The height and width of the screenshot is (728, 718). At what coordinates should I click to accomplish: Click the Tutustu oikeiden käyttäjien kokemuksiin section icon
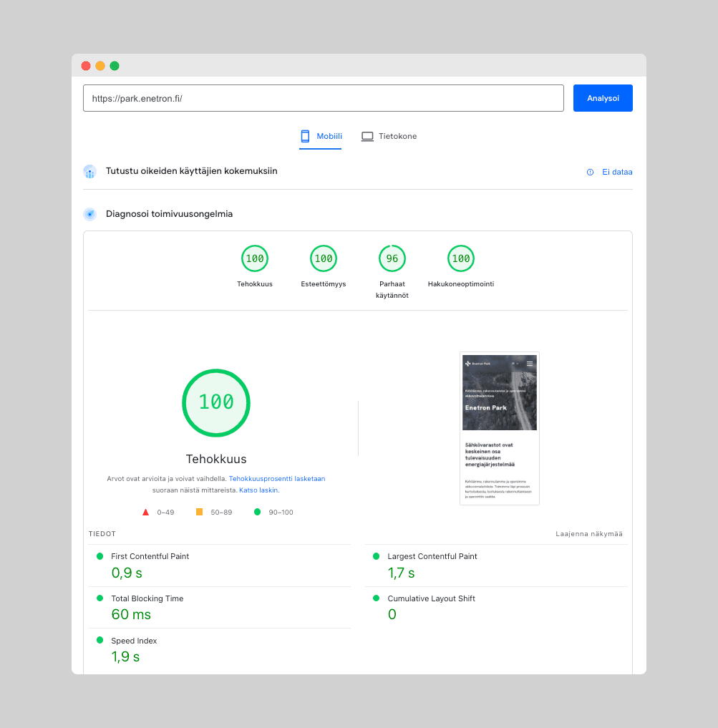tap(89, 172)
